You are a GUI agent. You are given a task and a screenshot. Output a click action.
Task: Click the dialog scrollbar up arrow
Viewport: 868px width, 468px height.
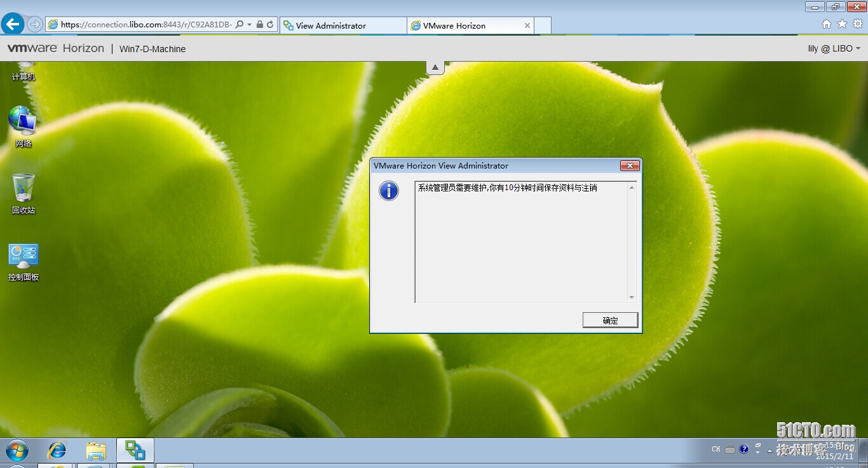[632, 187]
